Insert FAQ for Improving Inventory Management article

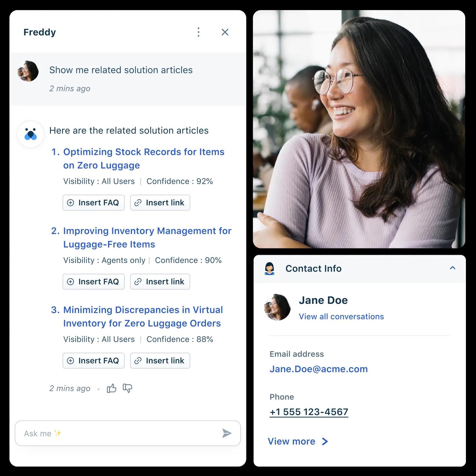pos(93,282)
